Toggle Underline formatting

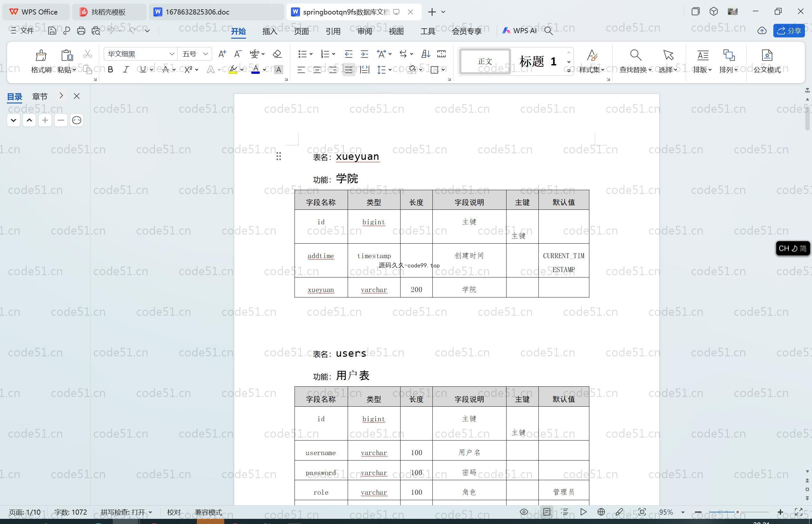pyautogui.click(x=143, y=70)
